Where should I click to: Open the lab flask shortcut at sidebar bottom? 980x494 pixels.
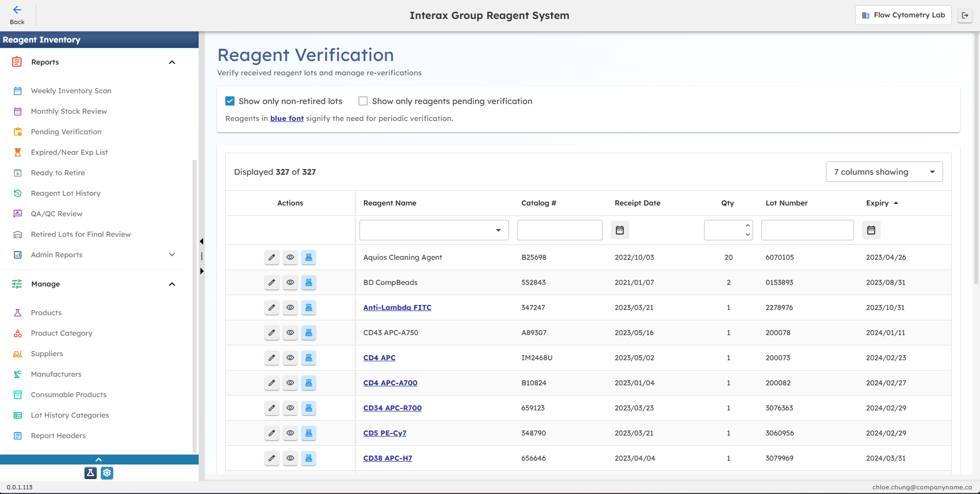tap(91, 473)
